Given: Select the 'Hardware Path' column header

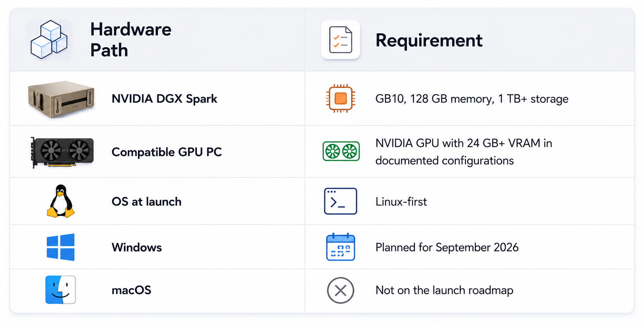Looking at the screenshot, I should [x=131, y=40].
